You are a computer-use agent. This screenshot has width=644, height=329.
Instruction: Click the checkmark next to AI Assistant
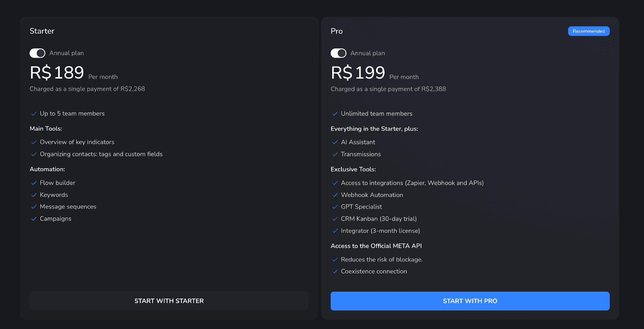tap(335, 142)
